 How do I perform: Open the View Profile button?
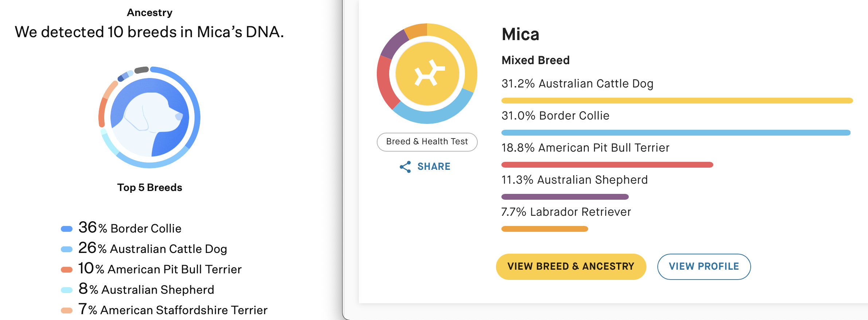click(704, 267)
